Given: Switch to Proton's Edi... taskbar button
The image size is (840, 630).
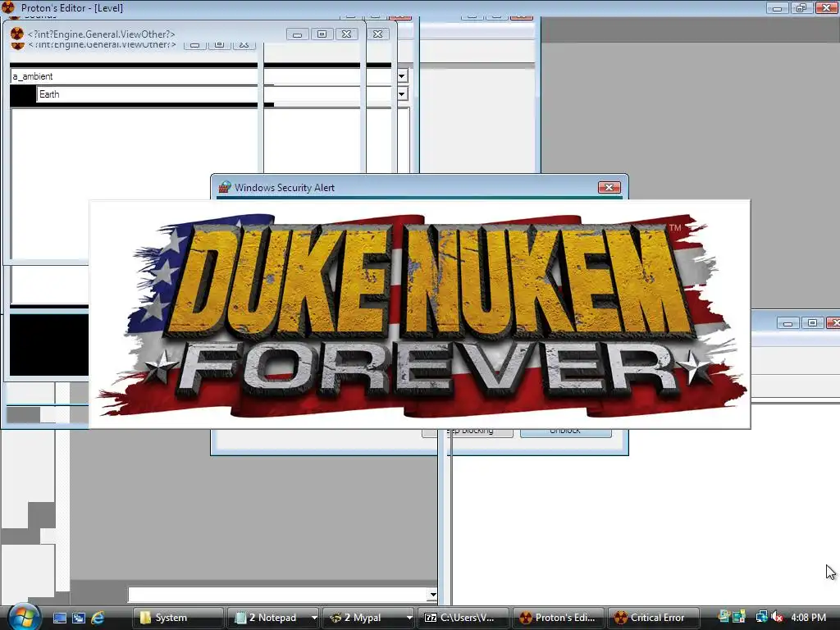Looking at the screenshot, I should [558, 618].
